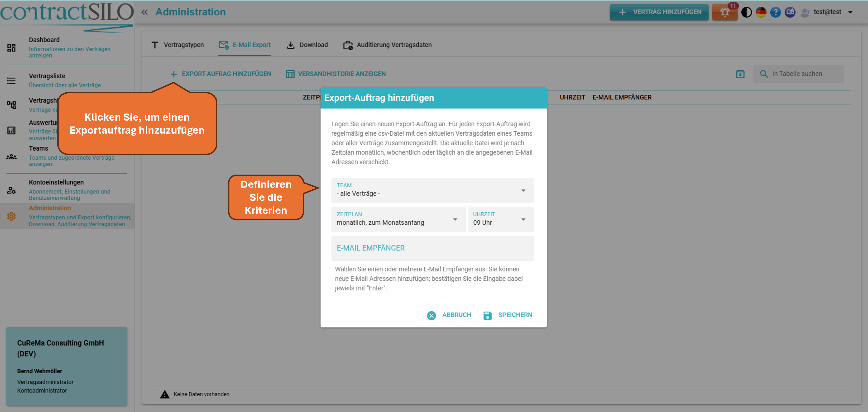Switch to the Vertragstypen tab
Image resolution: width=868 pixels, height=412 pixels.
pos(178,45)
